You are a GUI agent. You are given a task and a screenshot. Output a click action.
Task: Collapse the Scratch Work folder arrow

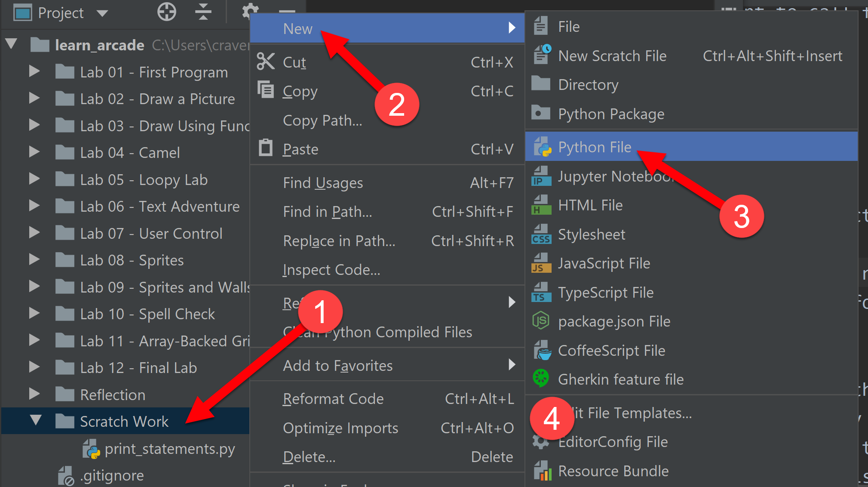(x=36, y=420)
